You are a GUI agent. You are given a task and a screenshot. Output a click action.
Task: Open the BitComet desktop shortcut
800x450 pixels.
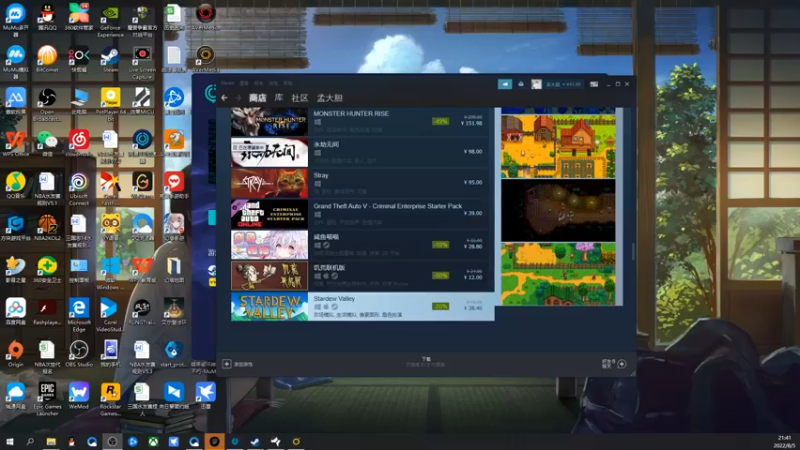click(x=47, y=59)
